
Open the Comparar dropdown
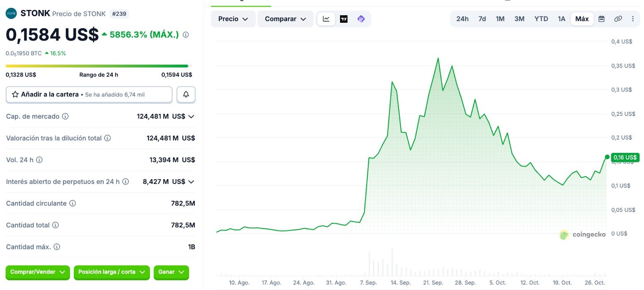point(285,19)
